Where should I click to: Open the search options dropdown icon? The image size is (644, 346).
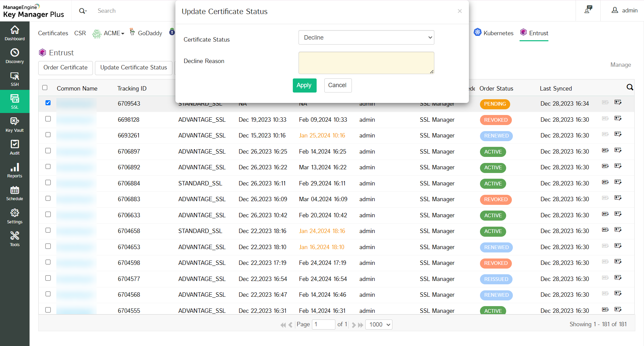(x=83, y=11)
